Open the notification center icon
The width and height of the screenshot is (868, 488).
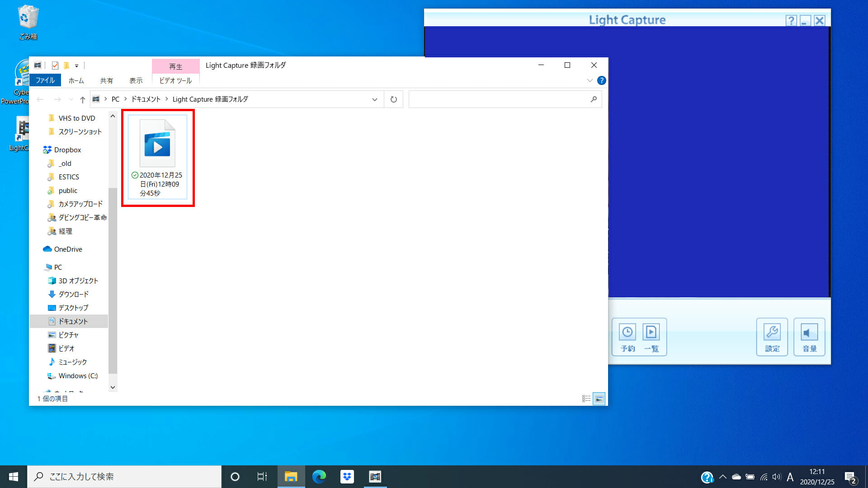coord(850,477)
